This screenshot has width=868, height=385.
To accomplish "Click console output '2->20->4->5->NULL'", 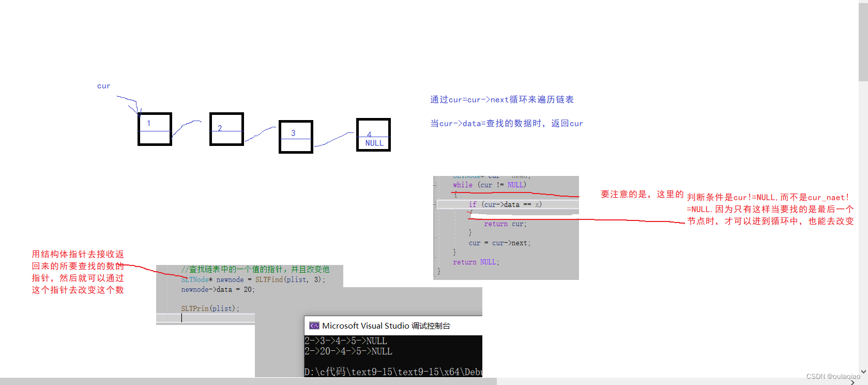I will click(x=348, y=351).
